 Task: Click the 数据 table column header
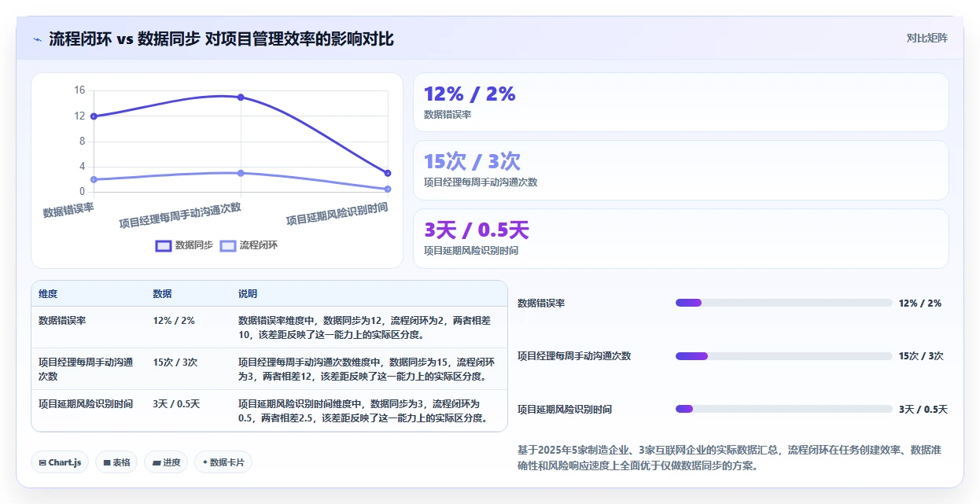[162, 294]
